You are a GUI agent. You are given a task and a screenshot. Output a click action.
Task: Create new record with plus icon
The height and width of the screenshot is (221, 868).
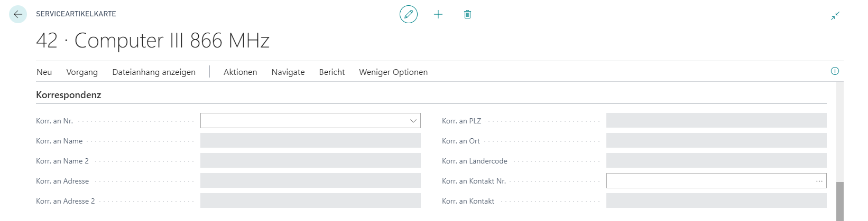click(438, 14)
